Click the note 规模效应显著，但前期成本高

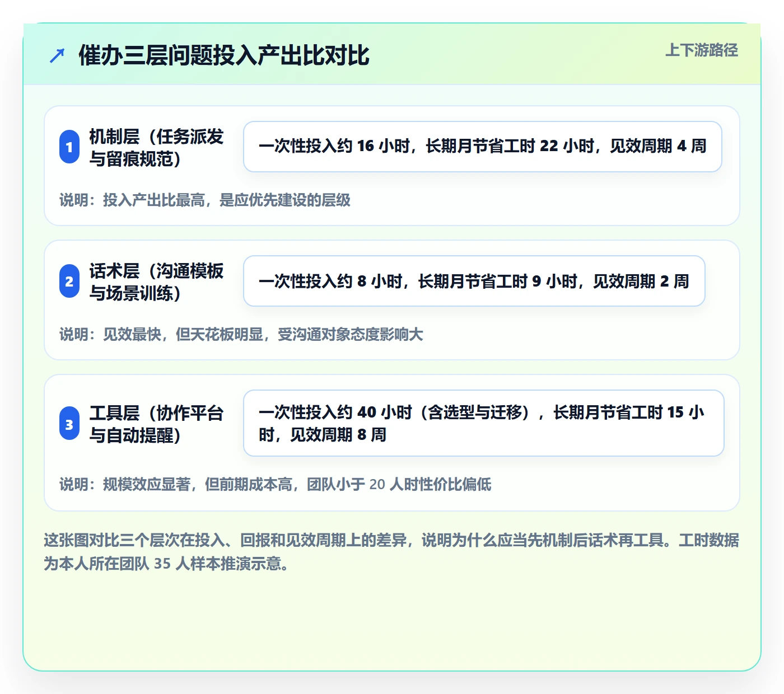(x=276, y=484)
